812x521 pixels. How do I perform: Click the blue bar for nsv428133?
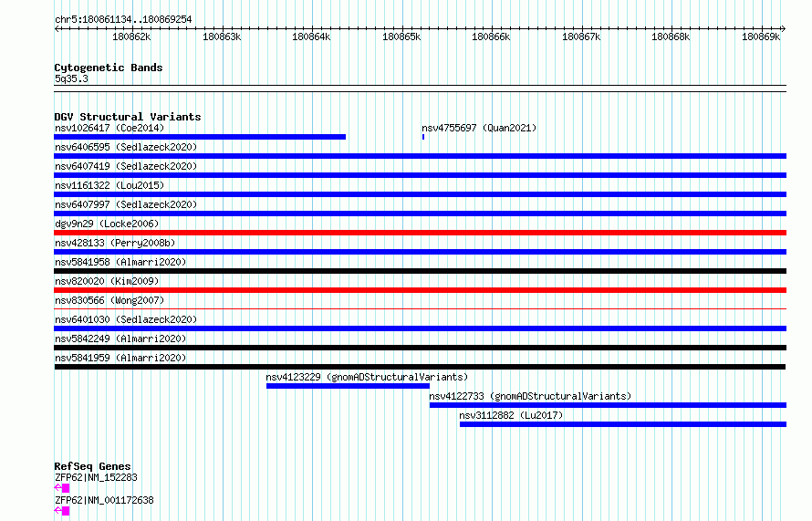420,252
